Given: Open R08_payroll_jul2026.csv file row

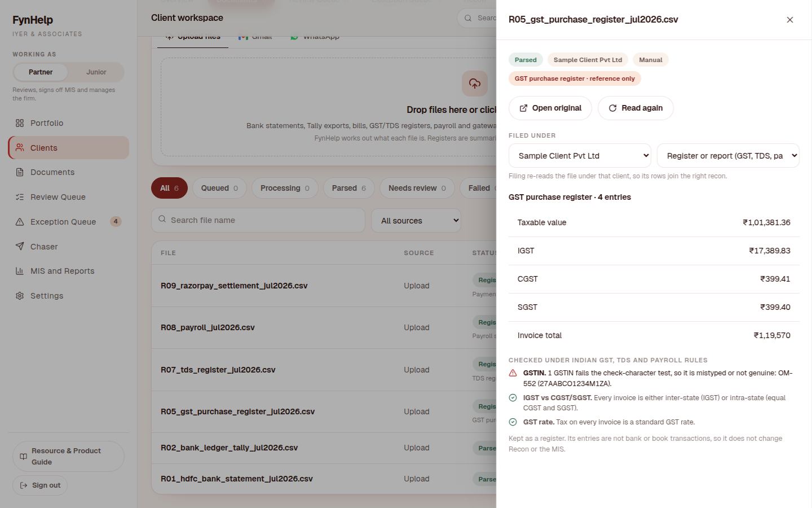Looking at the screenshot, I should (x=324, y=327).
